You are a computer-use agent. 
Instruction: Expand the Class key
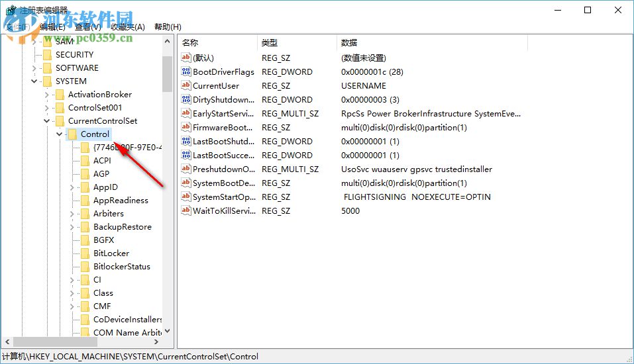pos(72,293)
